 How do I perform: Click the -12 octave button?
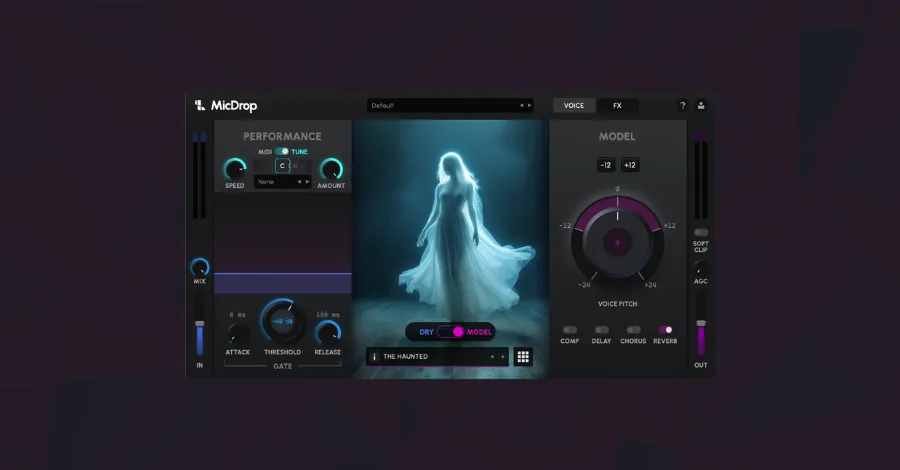click(x=606, y=165)
